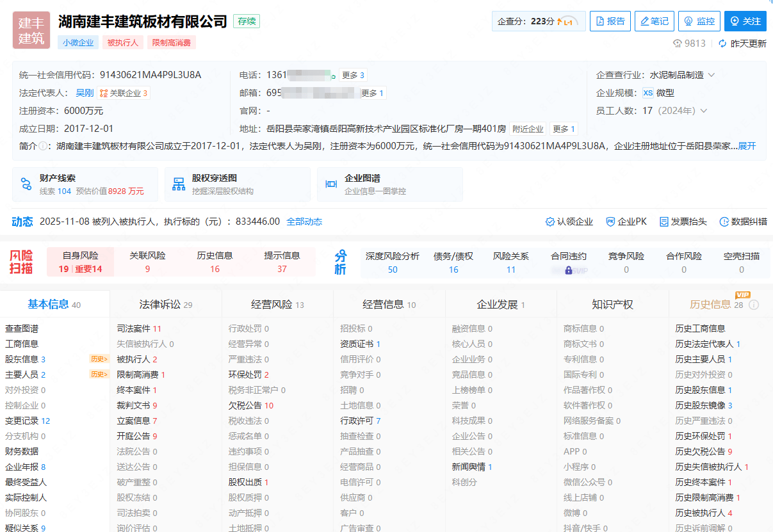Expand 水泥制品制造 industry dropdown
Image resolution: width=773 pixels, height=532 pixels.
[711, 75]
